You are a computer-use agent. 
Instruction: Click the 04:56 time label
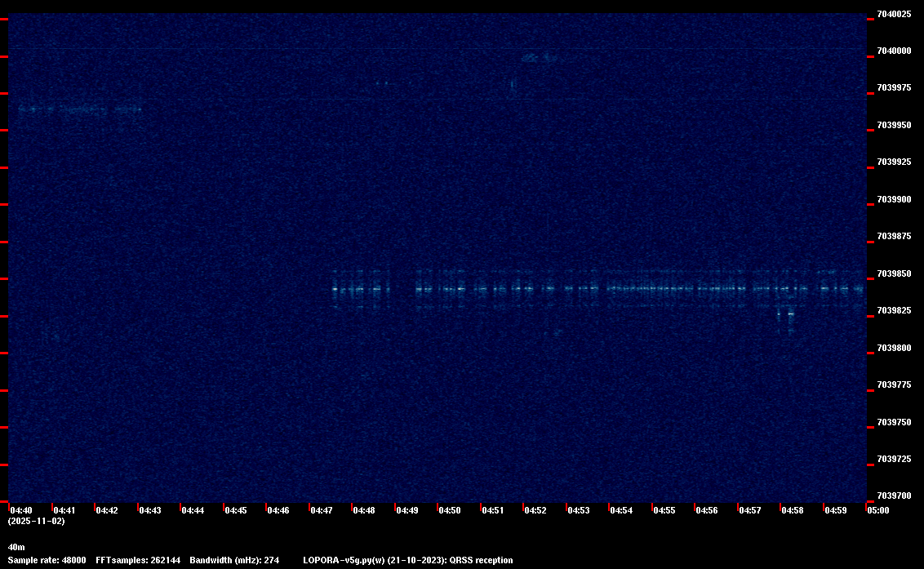(x=707, y=510)
